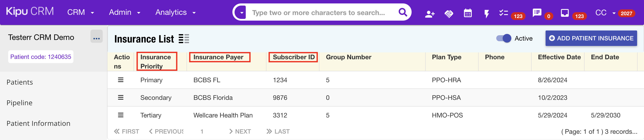Expand the CRM dropdown menu
The height and width of the screenshot is (140, 644).
pos(81,12)
